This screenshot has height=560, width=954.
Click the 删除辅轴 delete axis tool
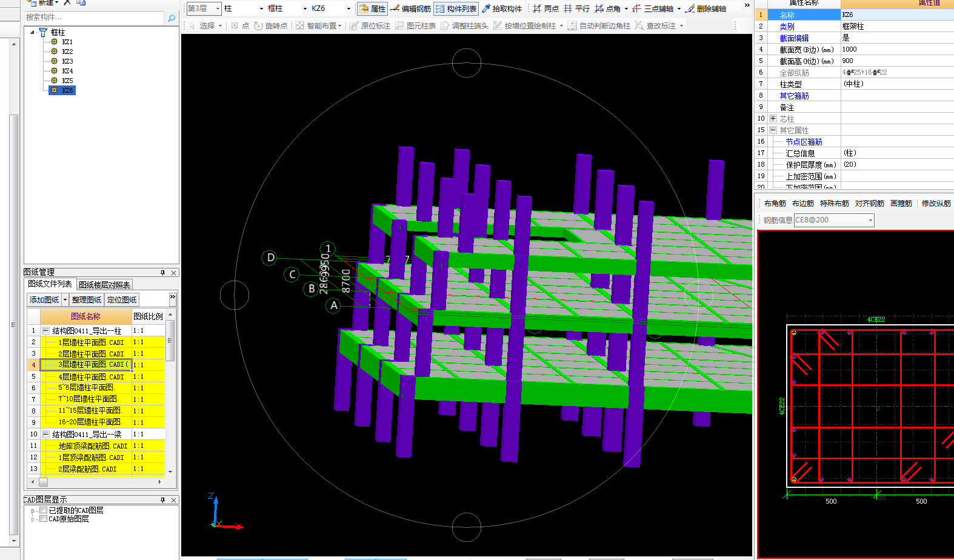[x=706, y=8]
